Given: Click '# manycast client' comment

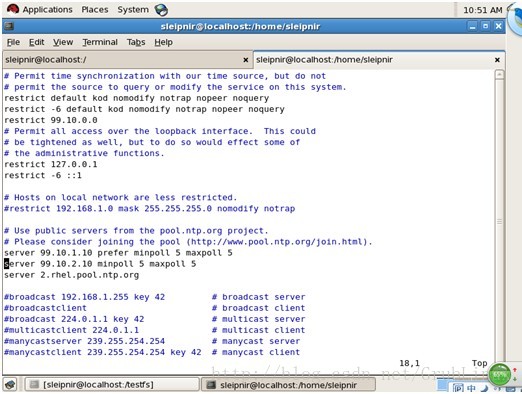Looking at the screenshot, I should 256,352.
